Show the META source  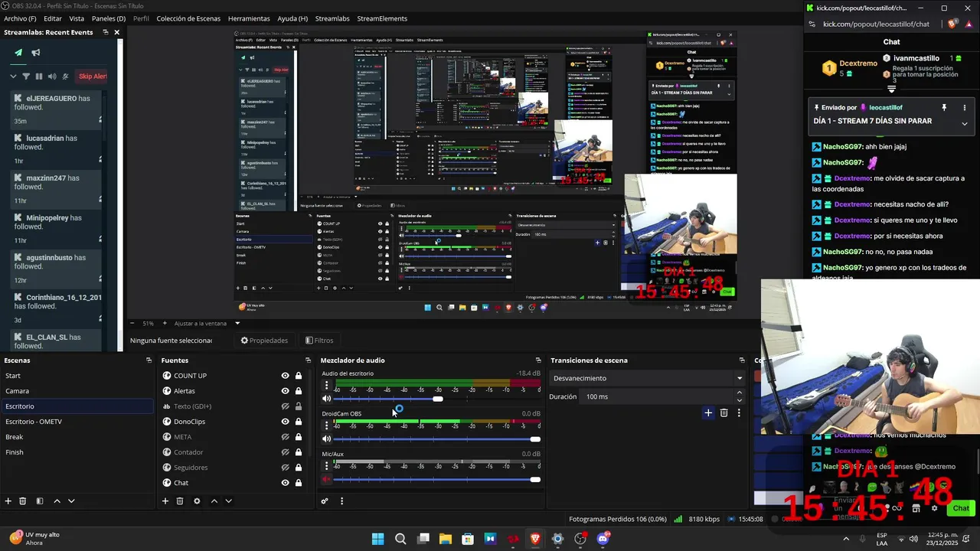[x=285, y=437]
